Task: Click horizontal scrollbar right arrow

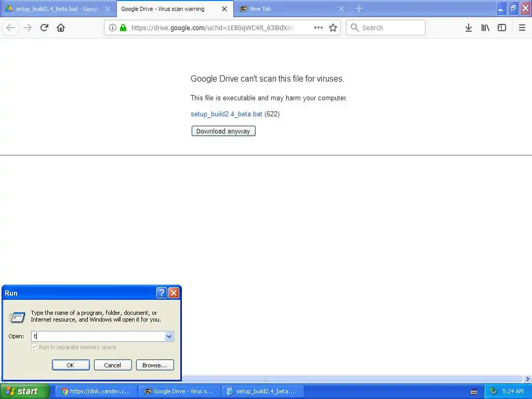Action: pos(527,379)
